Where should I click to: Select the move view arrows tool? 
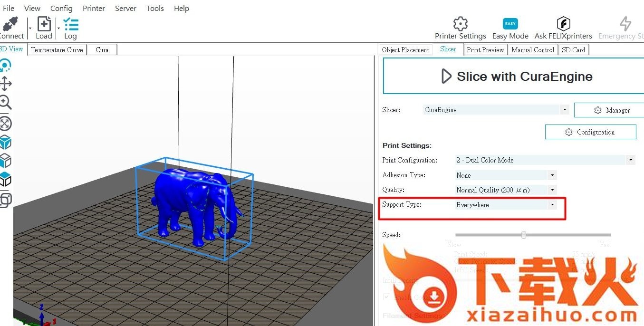pos(5,84)
